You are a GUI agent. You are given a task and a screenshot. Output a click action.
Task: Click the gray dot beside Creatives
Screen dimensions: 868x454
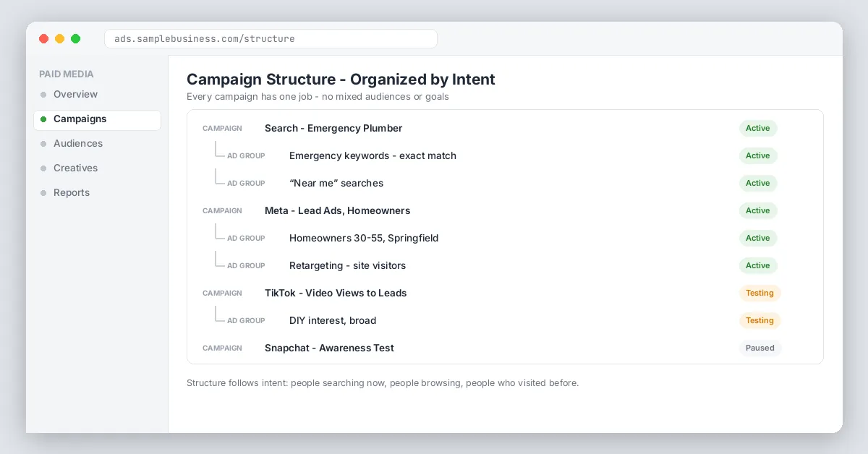click(43, 168)
